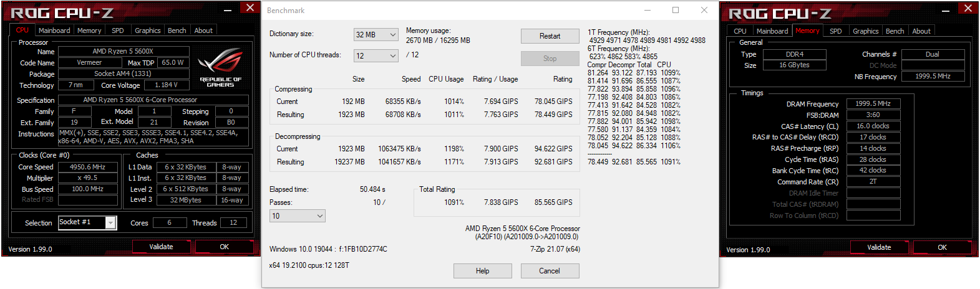Open Graphics tab in left CPU-Z window

148,31
